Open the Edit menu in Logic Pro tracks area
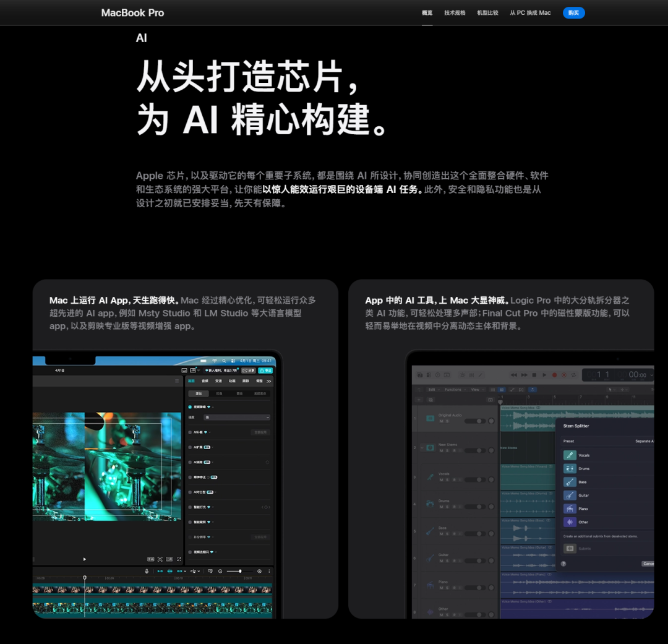The height and width of the screenshot is (644, 668). point(433,390)
